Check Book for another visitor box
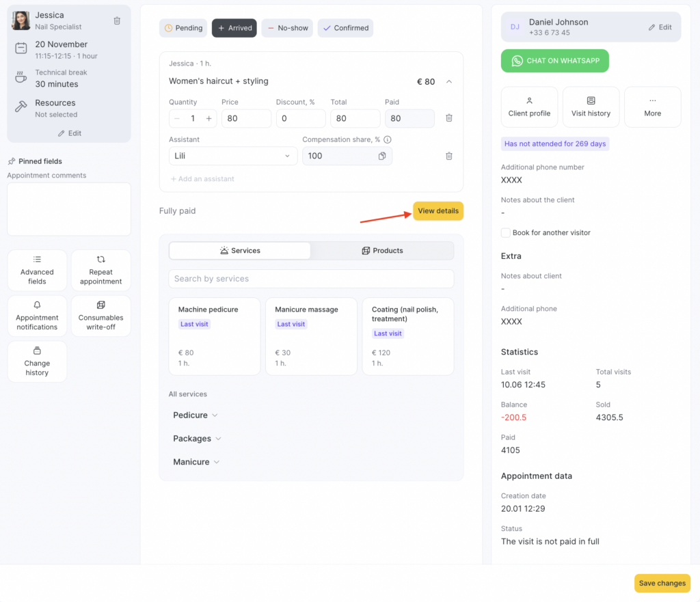This screenshot has width=700, height=602. pyautogui.click(x=506, y=233)
